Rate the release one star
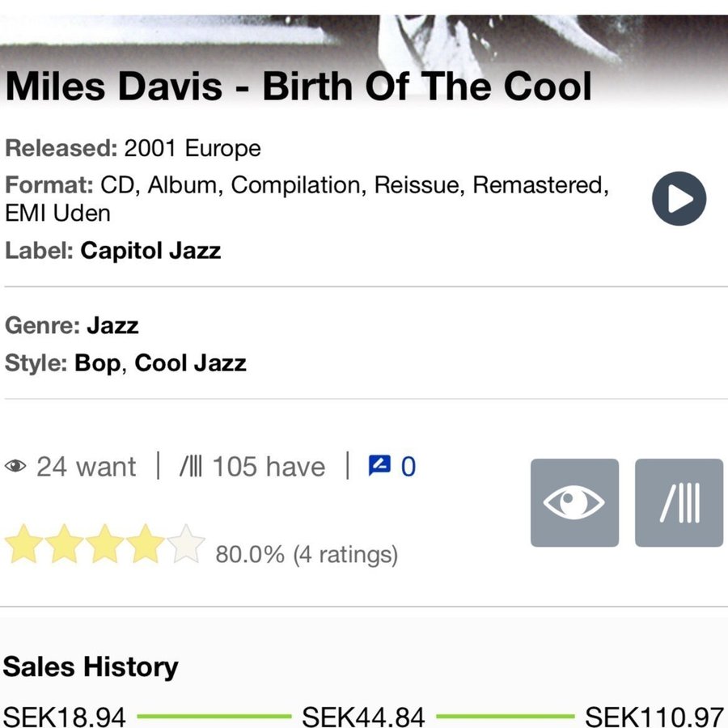 [x=24, y=544]
